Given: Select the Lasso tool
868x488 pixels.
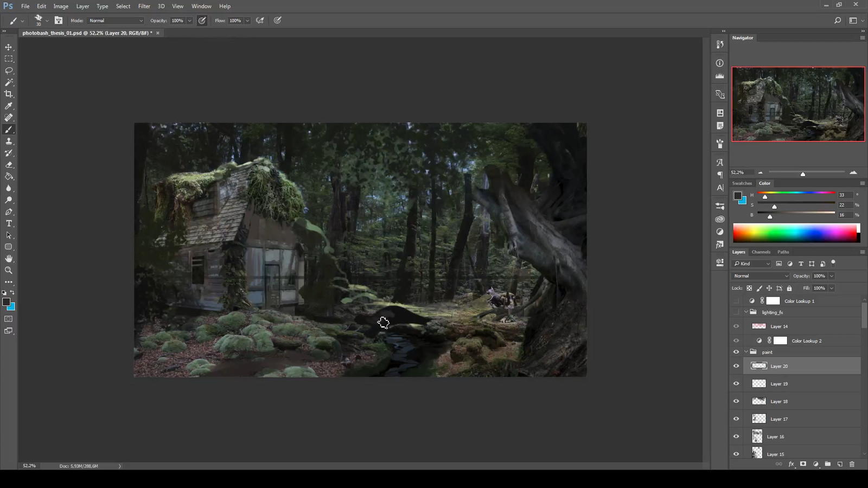Looking at the screenshot, I should (x=9, y=70).
